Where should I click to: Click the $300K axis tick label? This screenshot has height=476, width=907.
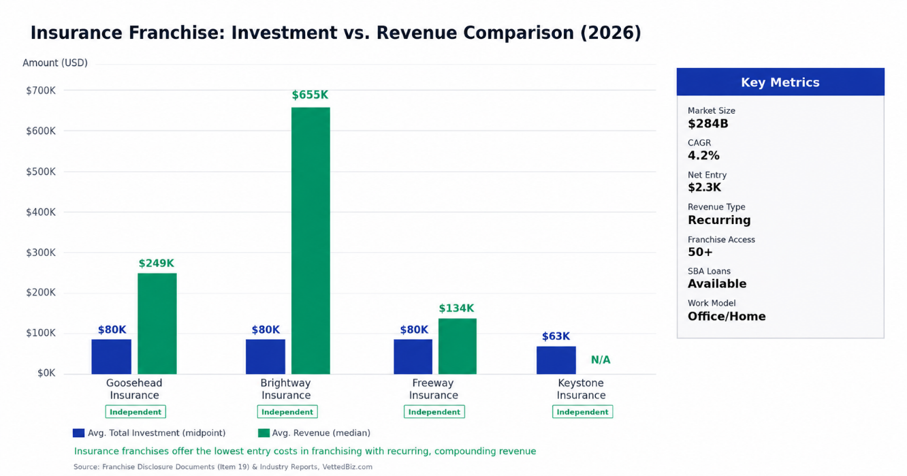(x=41, y=252)
